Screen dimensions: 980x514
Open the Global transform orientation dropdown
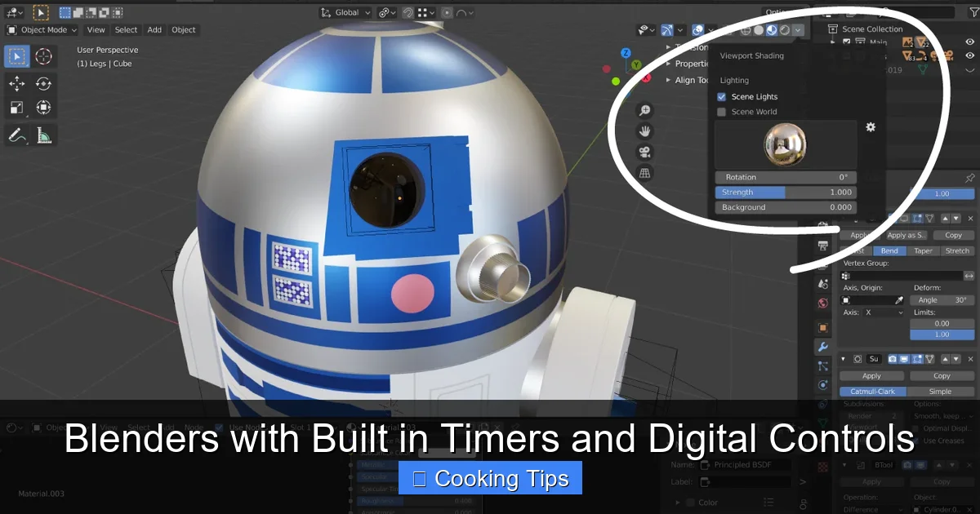click(344, 12)
